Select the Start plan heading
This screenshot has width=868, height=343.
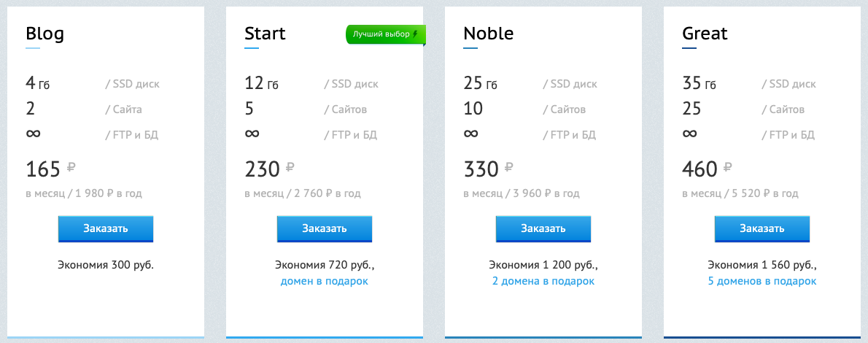266,34
